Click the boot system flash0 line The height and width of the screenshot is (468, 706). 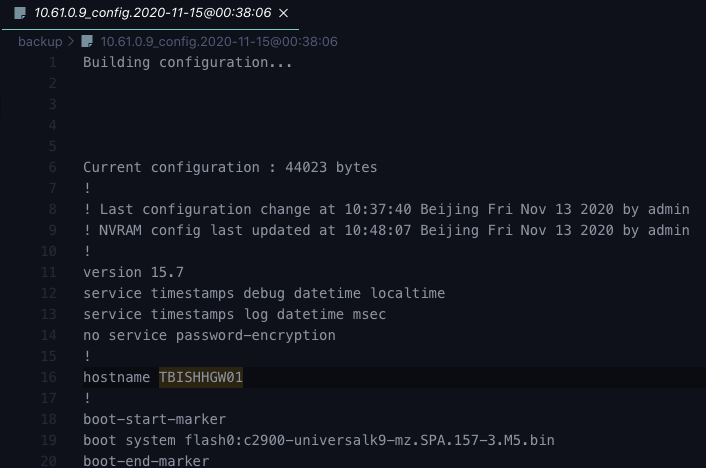point(318,441)
